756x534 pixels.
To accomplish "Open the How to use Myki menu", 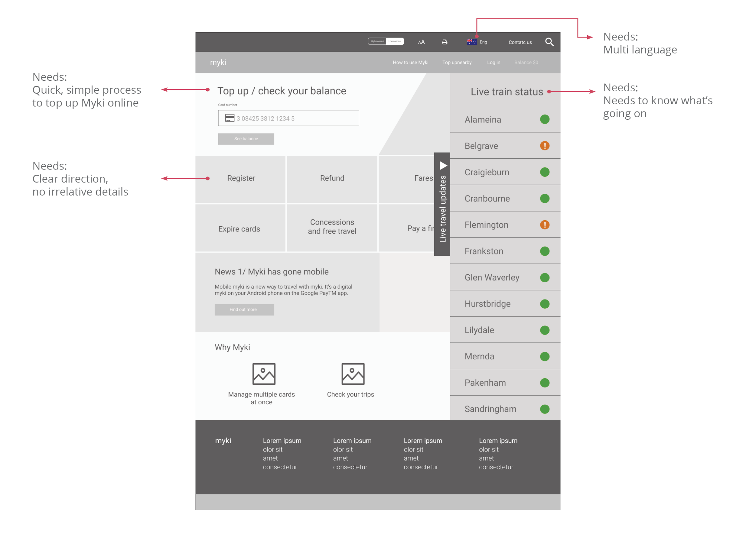I will tap(410, 62).
